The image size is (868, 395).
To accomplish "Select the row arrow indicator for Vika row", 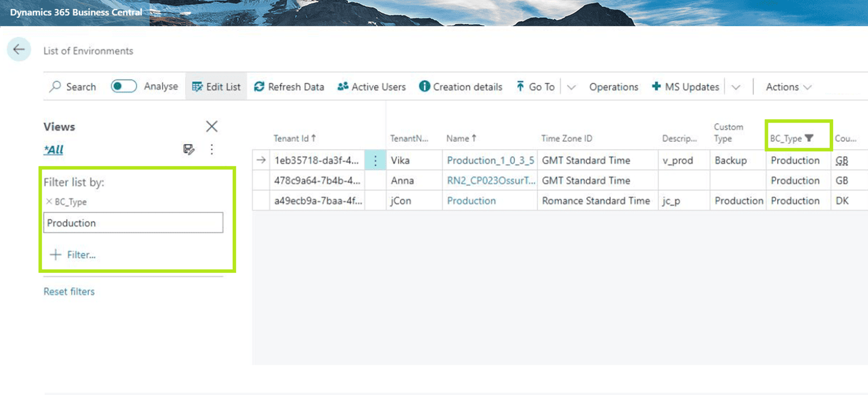I will pyautogui.click(x=261, y=160).
